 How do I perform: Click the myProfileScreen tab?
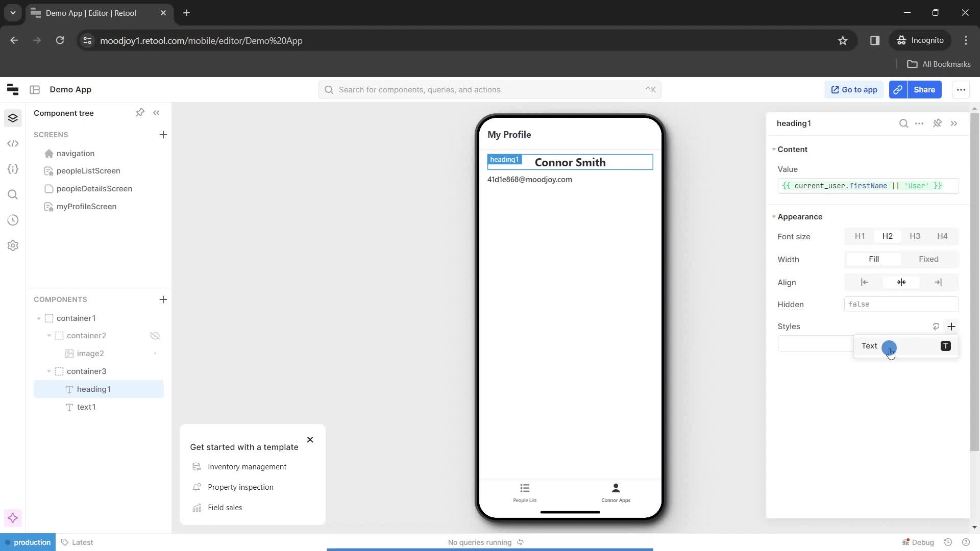86,206
